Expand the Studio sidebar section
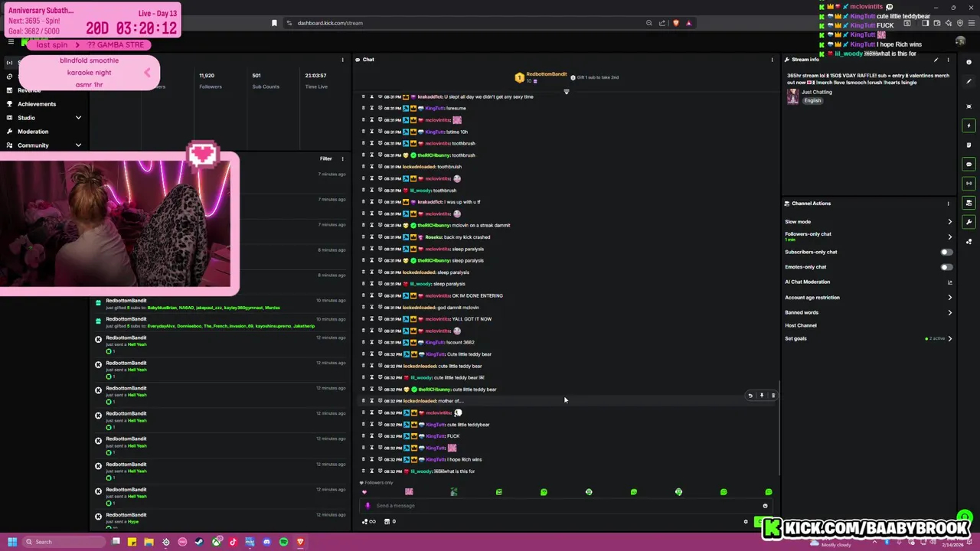 pos(78,118)
